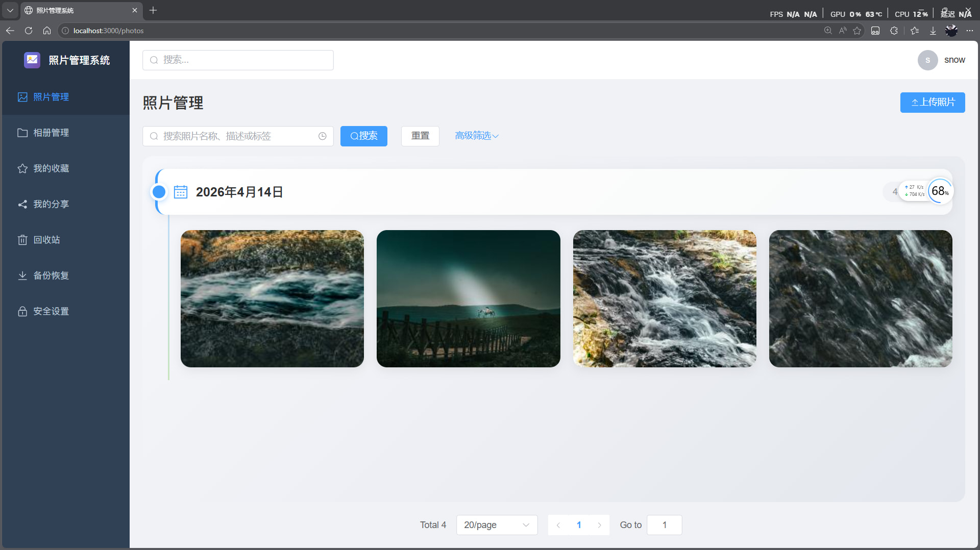Expand the 高级筛选 advanced filter
The image size is (980, 550).
(x=476, y=136)
